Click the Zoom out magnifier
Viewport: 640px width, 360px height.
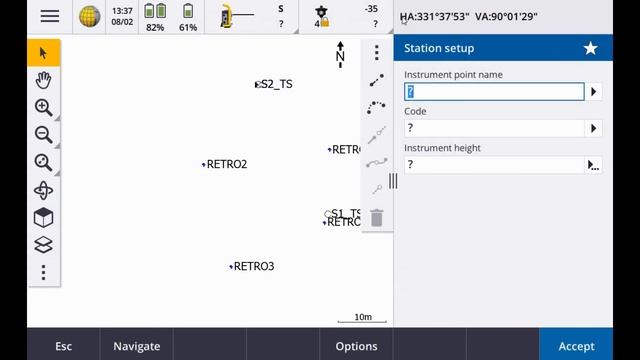[x=44, y=135]
